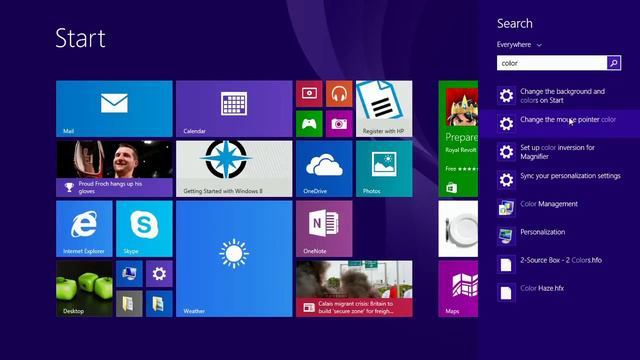Open the Color Management result
Viewport: 640px width, 360px height.
(559, 208)
